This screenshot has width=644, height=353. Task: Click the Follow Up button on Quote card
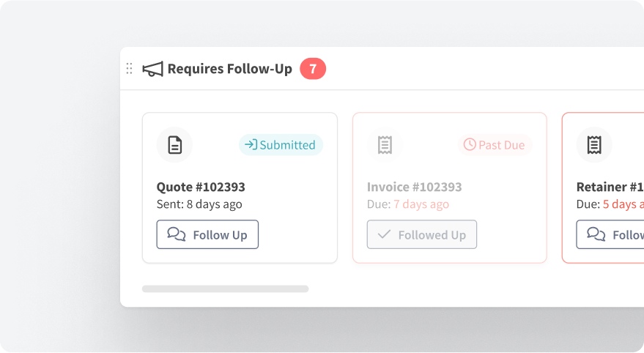(x=207, y=234)
